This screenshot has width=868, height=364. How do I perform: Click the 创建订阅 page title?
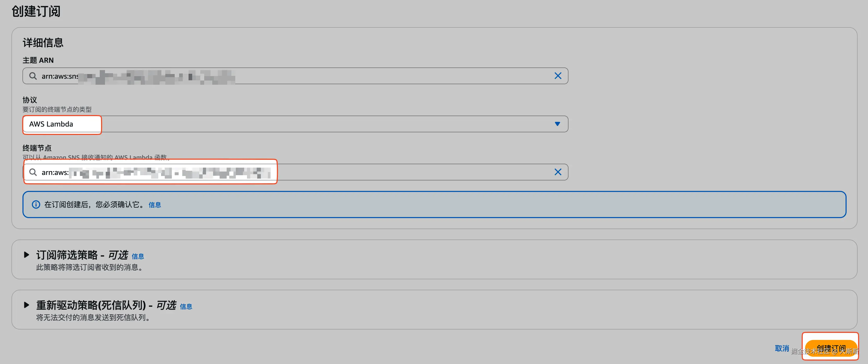(x=36, y=11)
